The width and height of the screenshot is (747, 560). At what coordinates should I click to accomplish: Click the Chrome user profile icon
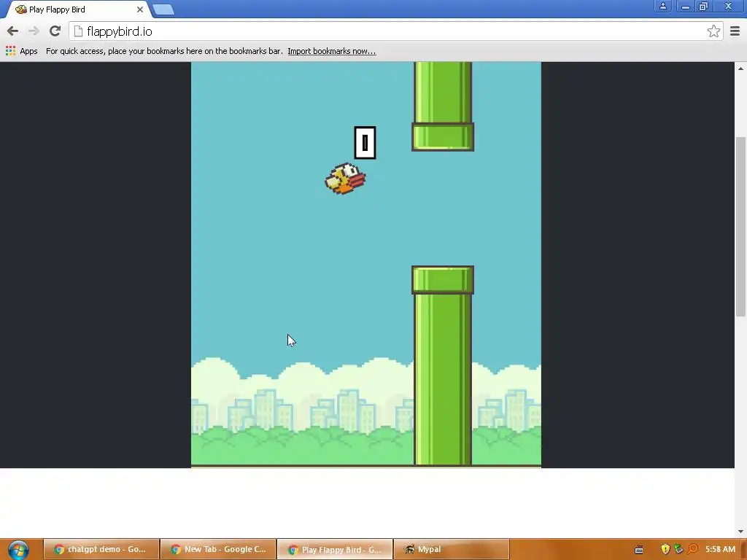point(662,6)
